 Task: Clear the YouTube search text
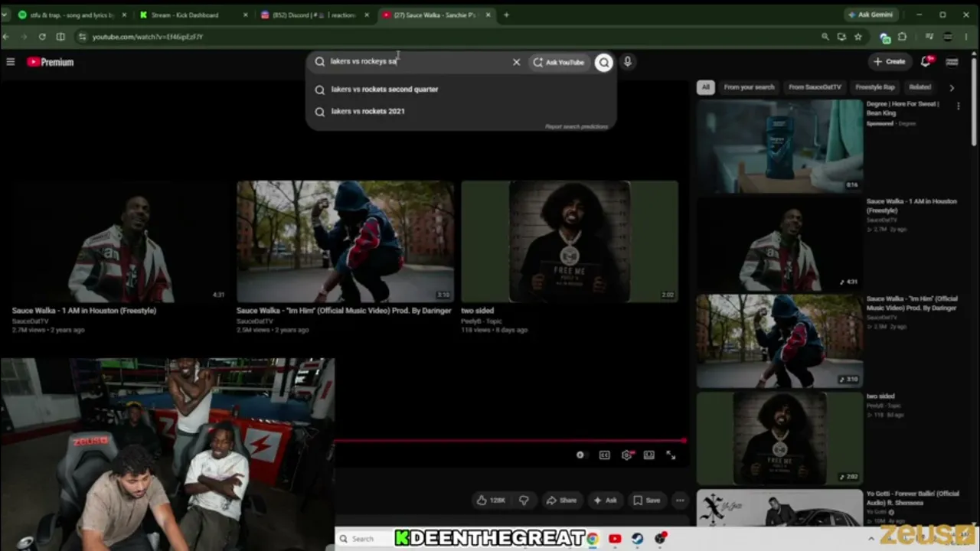(x=516, y=62)
